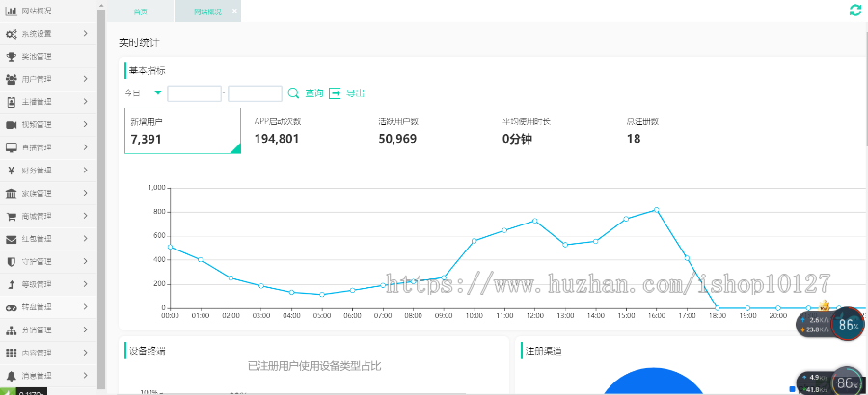Click the 红包管理 envelope icon

[x=11, y=239]
